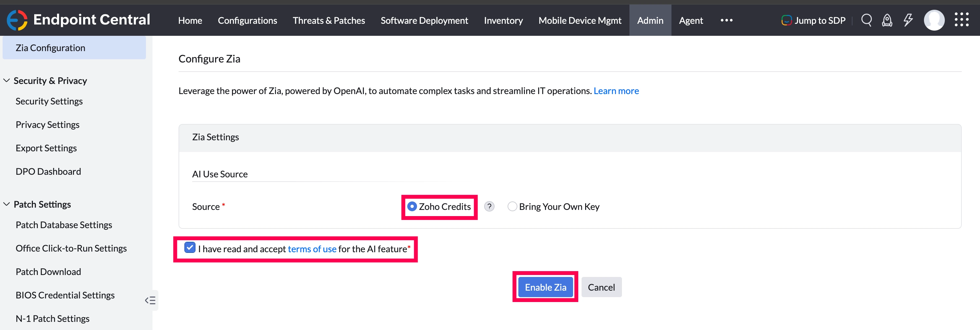Screen dimensions: 980x330
Task: Open the search magnifier icon
Action: (866, 20)
